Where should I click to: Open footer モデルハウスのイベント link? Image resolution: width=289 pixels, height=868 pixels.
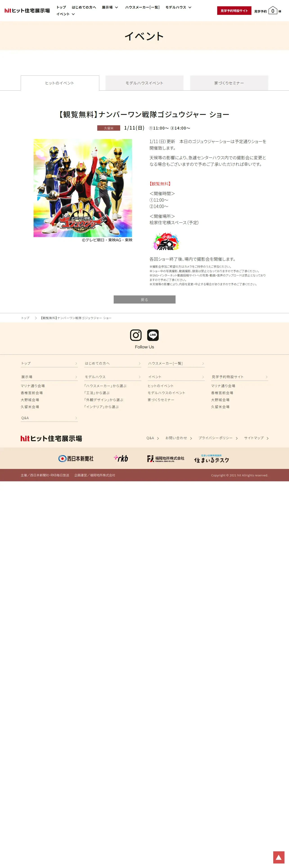pyautogui.click(x=167, y=393)
